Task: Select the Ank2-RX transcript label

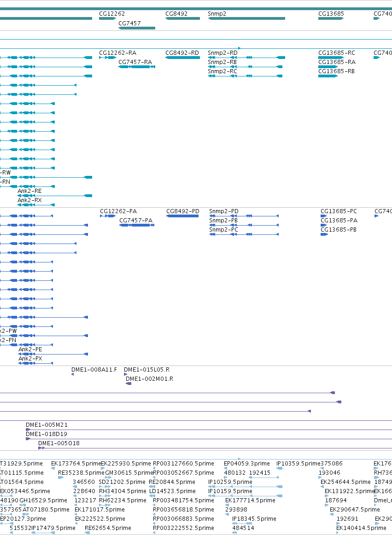Action: (x=29, y=200)
